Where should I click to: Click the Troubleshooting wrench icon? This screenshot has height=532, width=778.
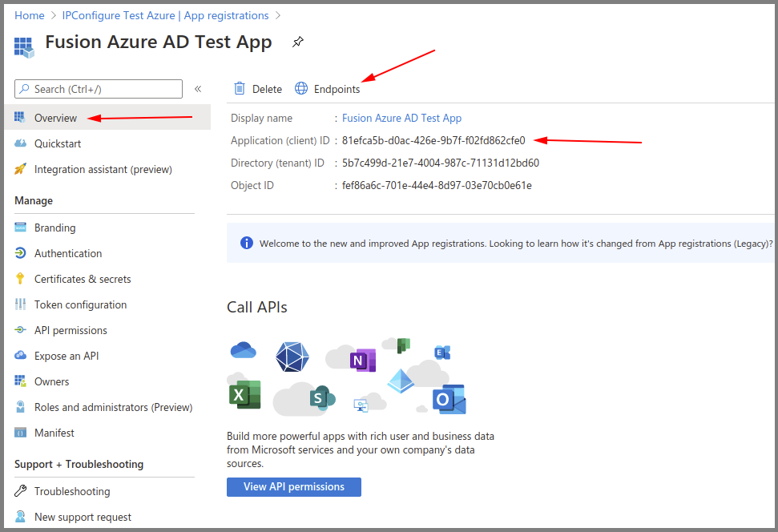click(20, 491)
